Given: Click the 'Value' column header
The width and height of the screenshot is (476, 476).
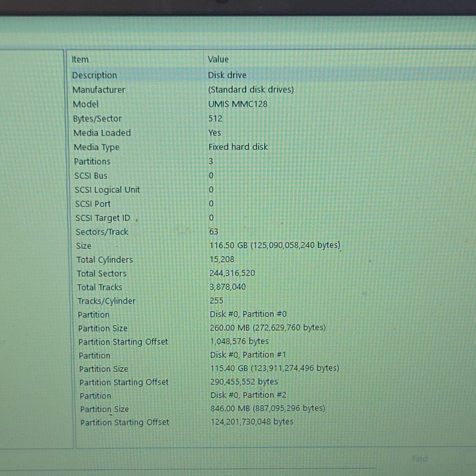Looking at the screenshot, I should [x=218, y=59].
